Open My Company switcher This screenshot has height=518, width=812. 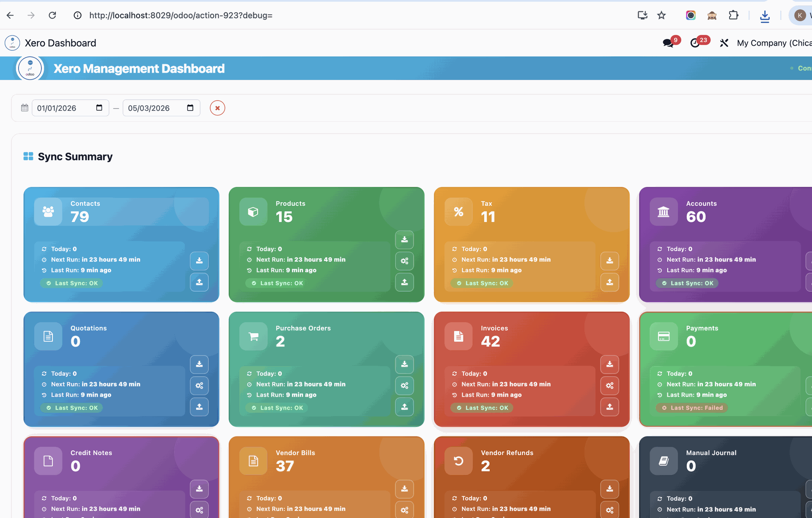(x=774, y=43)
